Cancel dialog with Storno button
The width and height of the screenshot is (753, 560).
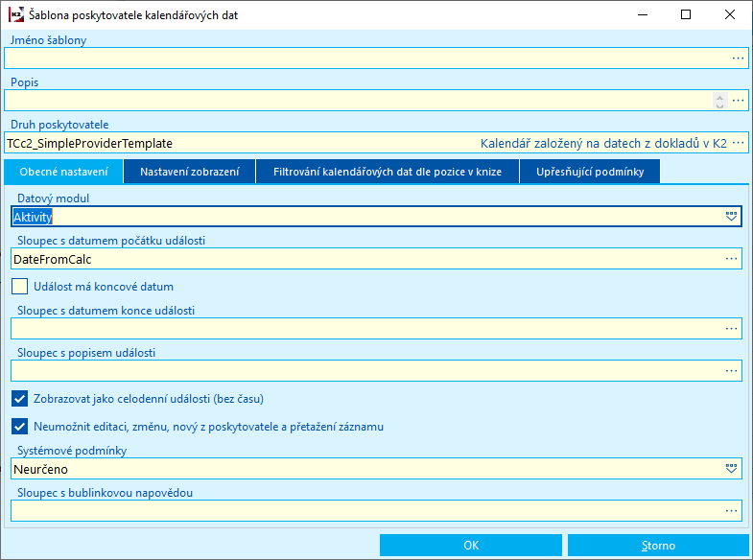click(658, 546)
